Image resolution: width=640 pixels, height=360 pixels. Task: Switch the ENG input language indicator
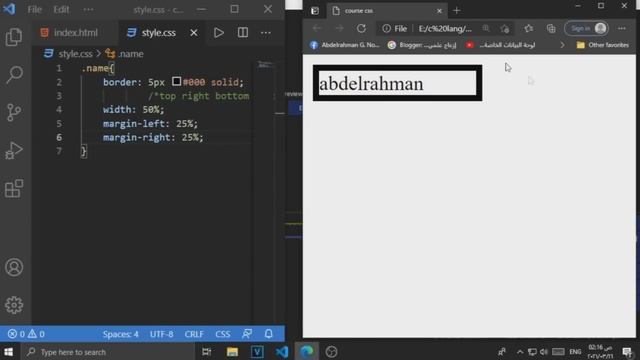[575, 352]
